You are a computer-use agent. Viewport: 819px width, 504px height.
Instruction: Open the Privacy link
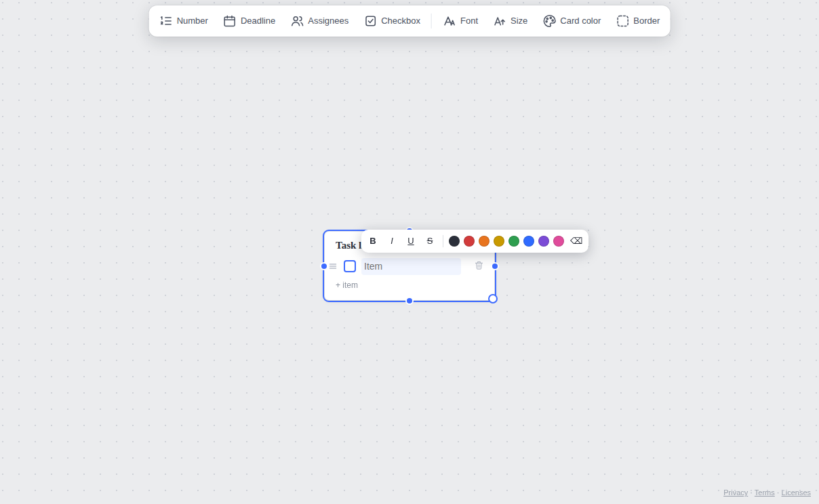pos(736,492)
